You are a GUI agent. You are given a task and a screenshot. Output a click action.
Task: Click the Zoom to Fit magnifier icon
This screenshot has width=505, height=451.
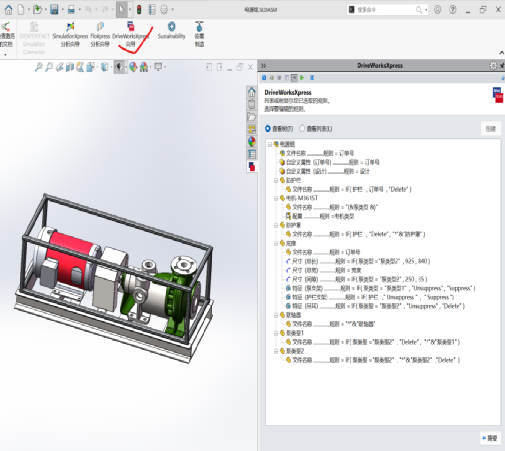(x=39, y=67)
